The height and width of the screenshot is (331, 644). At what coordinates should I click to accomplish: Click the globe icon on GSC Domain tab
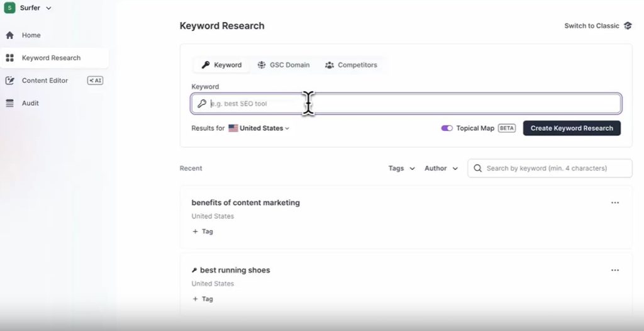point(262,65)
